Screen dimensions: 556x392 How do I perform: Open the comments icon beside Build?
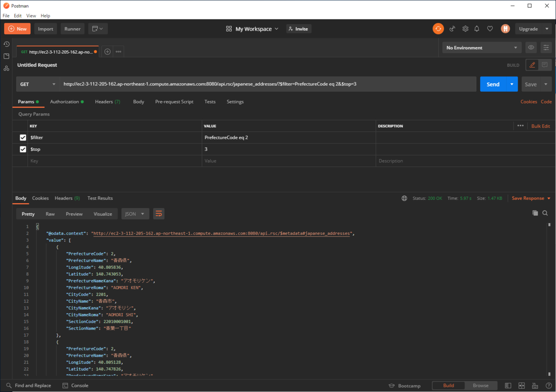click(544, 65)
